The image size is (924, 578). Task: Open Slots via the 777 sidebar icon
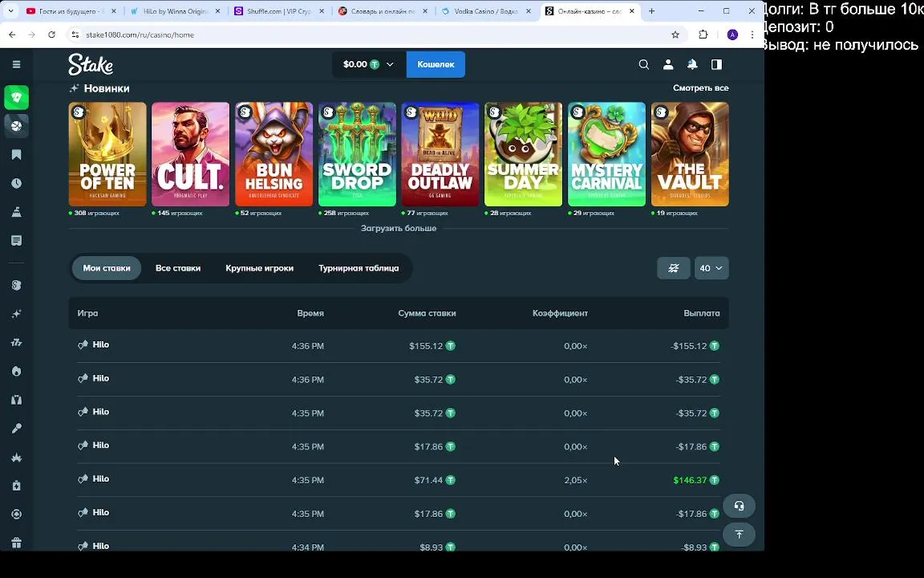17,343
